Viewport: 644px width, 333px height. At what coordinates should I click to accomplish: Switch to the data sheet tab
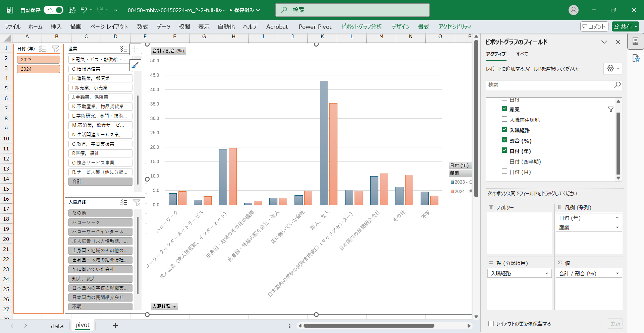[x=57, y=326]
